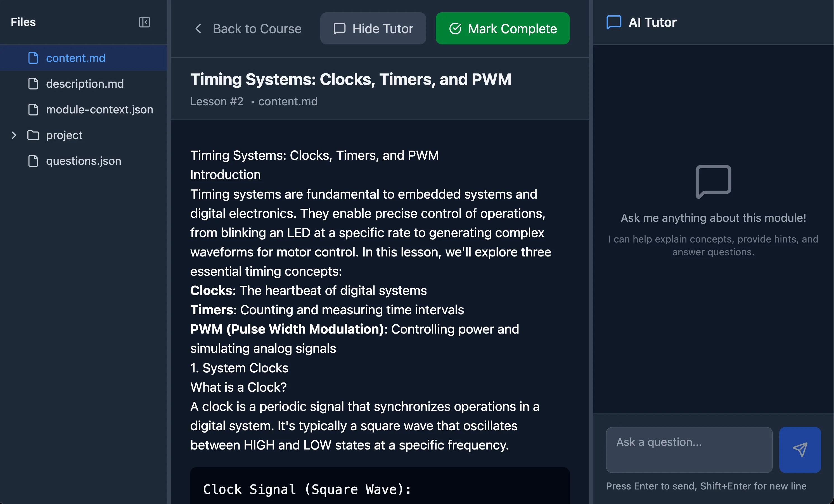Click the content.md file icon
The image size is (834, 504).
33,58
